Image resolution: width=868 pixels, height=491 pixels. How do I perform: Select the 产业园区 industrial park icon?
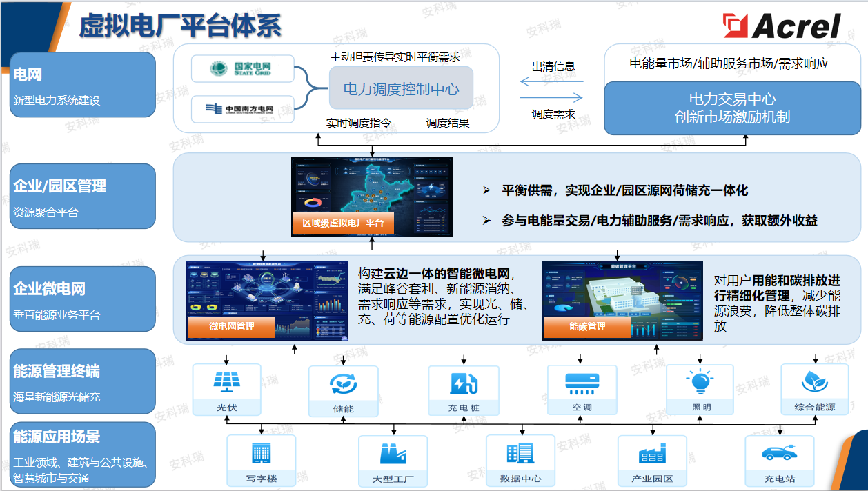(651, 455)
